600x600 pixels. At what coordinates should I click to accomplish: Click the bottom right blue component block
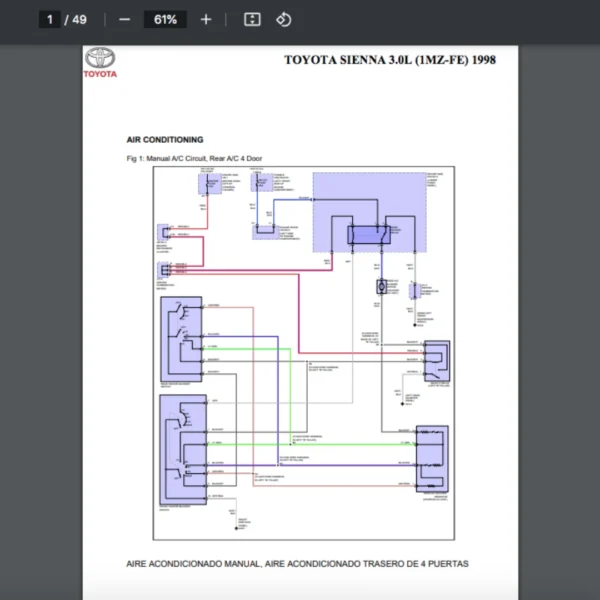coord(432,458)
